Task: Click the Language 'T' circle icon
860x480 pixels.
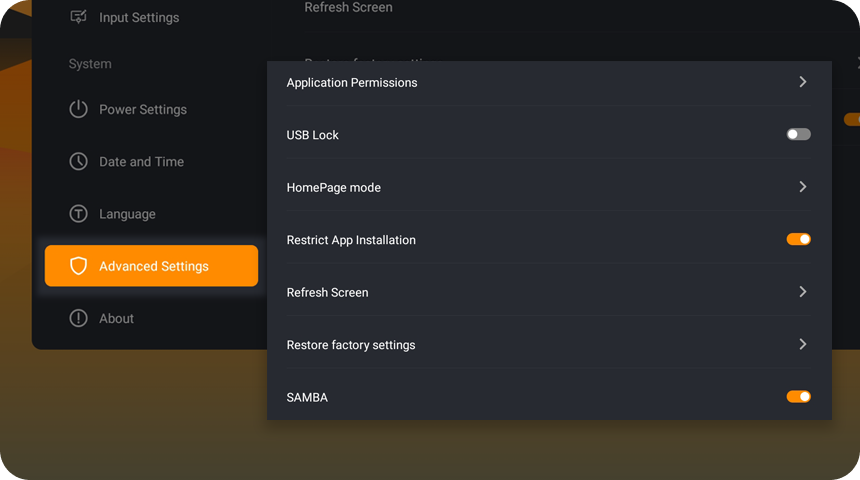Action: [78, 214]
